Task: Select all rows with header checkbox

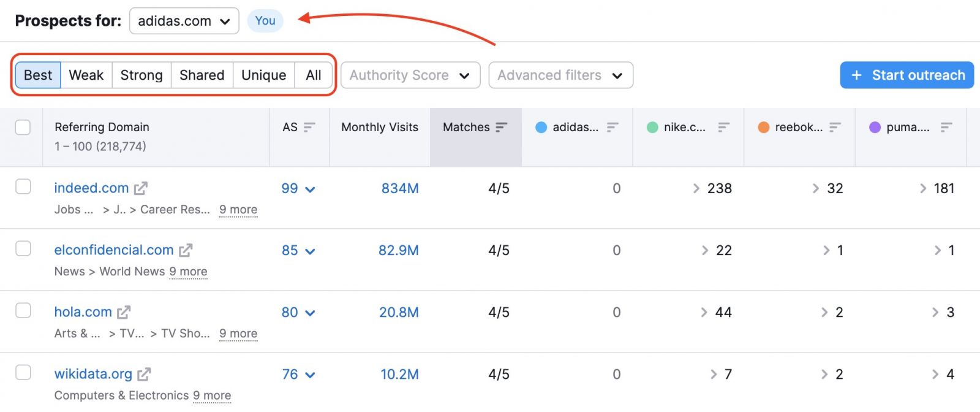Action: (x=23, y=127)
